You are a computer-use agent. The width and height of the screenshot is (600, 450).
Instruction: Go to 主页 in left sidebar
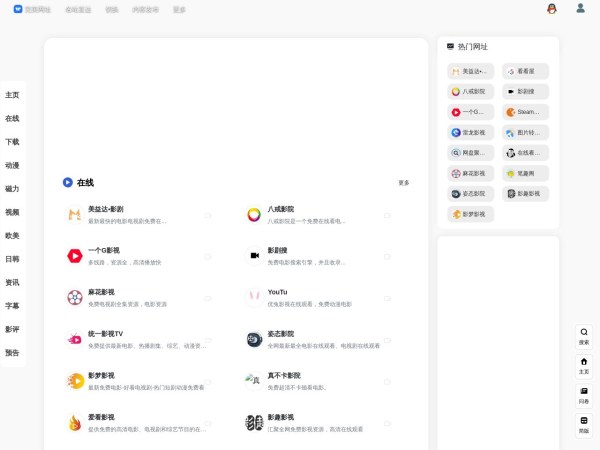(x=12, y=95)
